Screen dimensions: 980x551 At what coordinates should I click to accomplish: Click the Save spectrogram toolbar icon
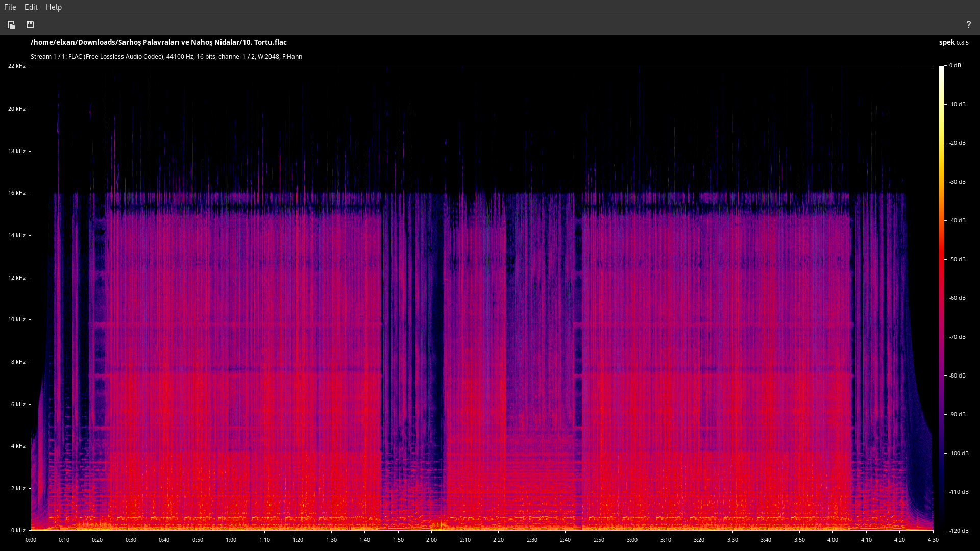click(30, 24)
